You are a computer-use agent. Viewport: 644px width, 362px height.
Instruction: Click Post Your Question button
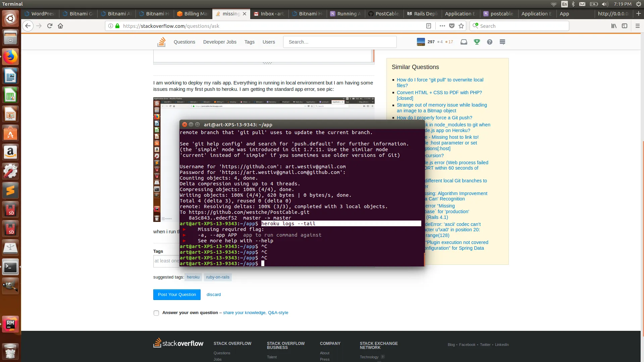pyautogui.click(x=177, y=295)
